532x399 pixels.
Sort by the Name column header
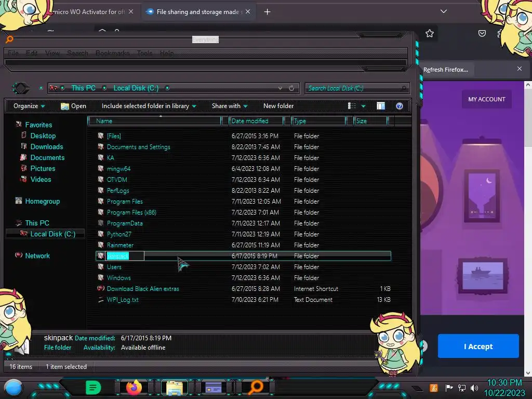click(154, 121)
